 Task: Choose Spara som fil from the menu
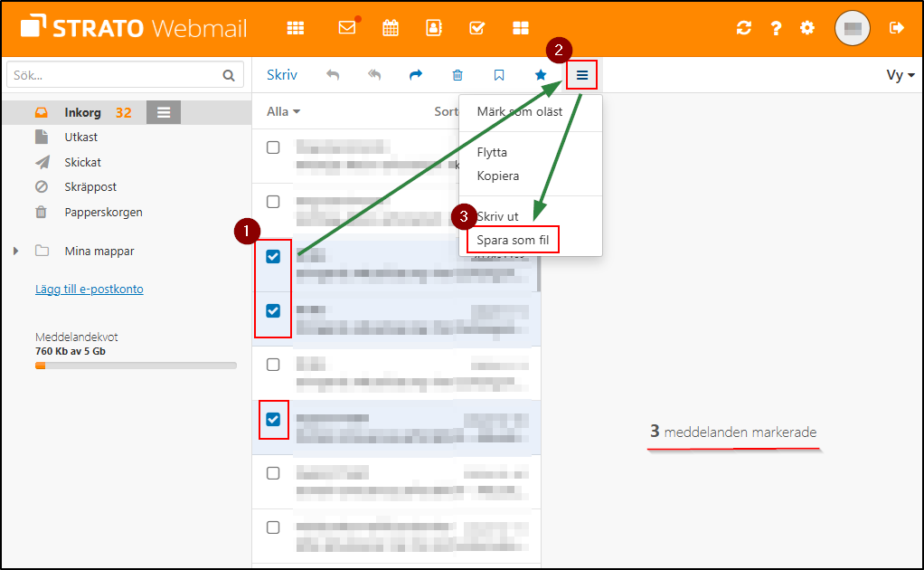coord(513,240)
